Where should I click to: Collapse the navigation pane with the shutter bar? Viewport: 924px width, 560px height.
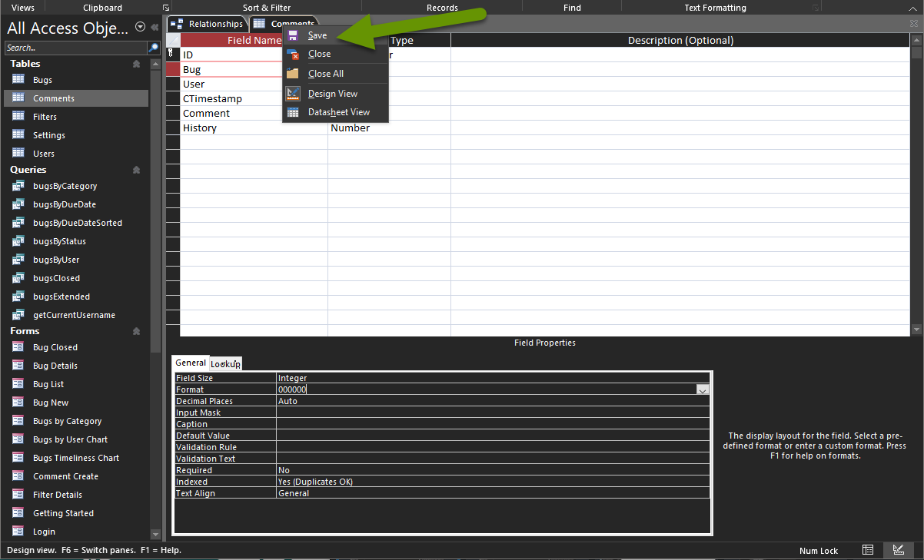(155, 24)
